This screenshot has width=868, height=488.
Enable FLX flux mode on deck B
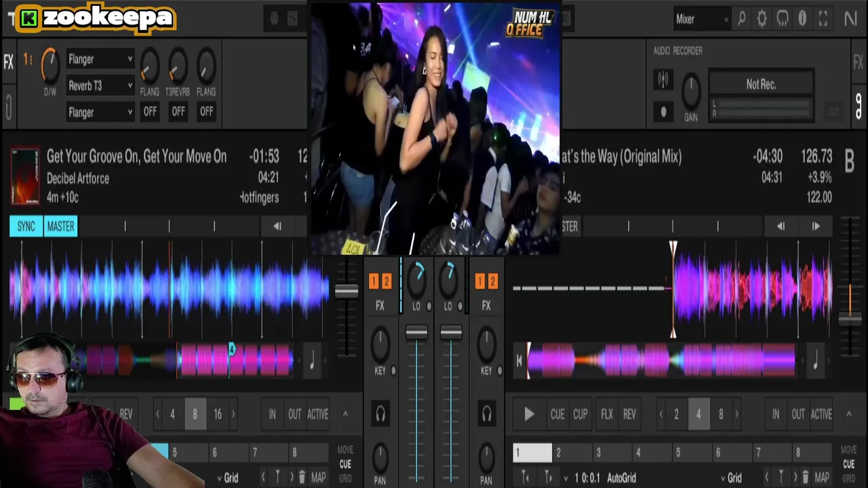point(607,414)
